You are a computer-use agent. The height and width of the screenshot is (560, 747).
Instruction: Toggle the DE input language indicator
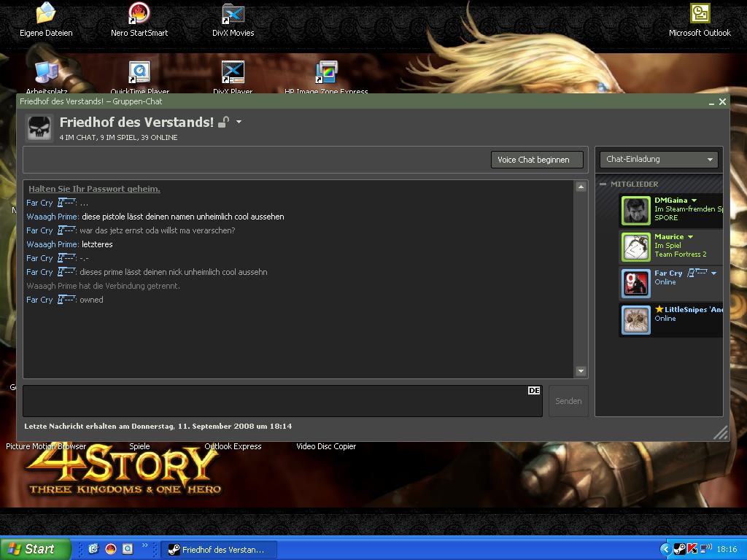[x=534, y=391]
